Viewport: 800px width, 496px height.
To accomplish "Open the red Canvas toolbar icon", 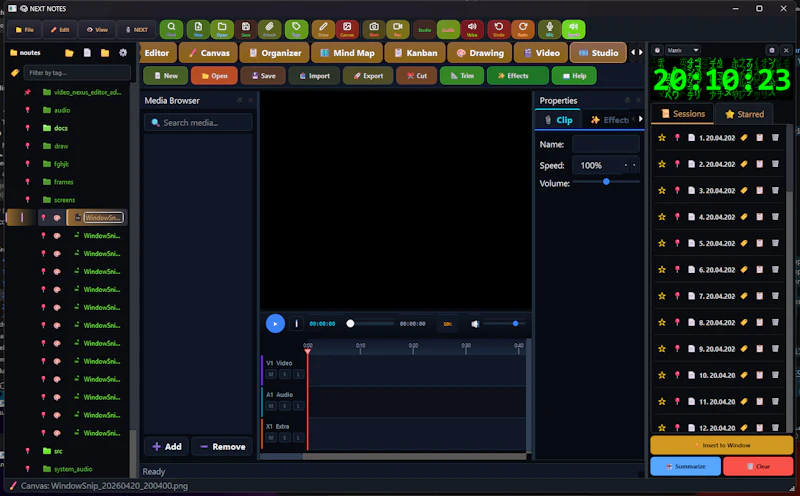I will pyautogui.click(x=347, y=29).
